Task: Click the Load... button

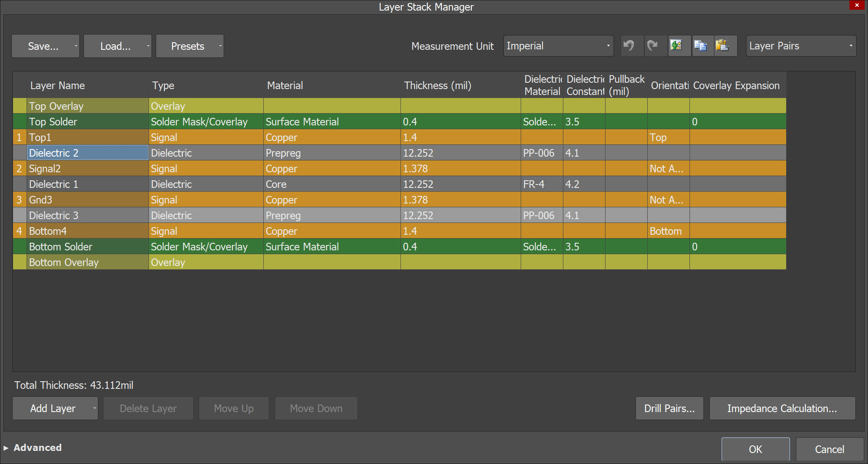Action: click(x=115, y=46)
